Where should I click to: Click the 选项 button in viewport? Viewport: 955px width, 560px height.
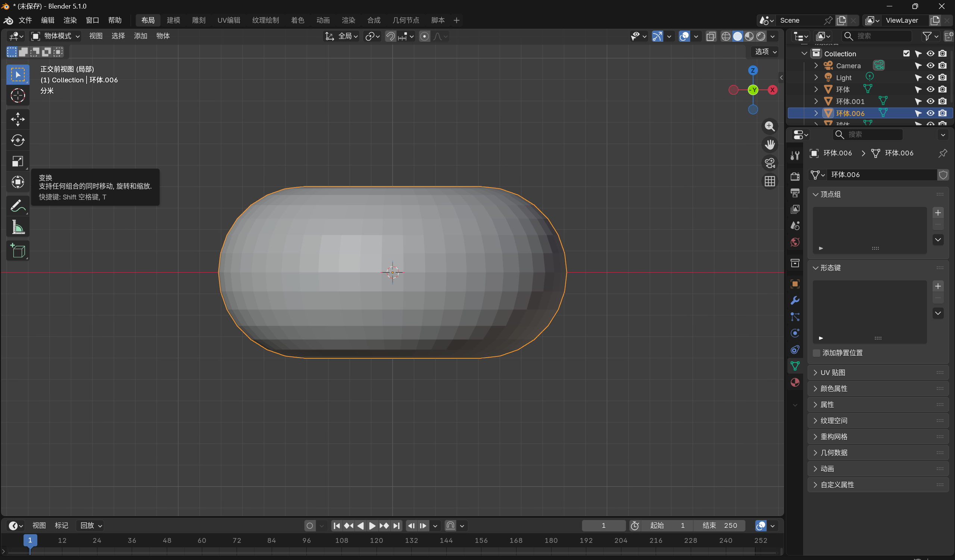765,51
